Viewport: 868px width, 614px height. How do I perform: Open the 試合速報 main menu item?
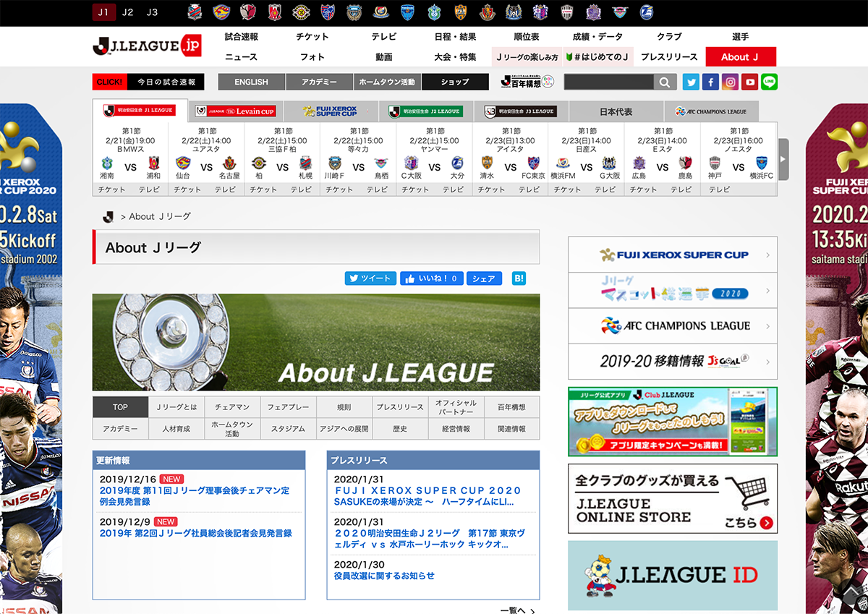tap(242, 36)
